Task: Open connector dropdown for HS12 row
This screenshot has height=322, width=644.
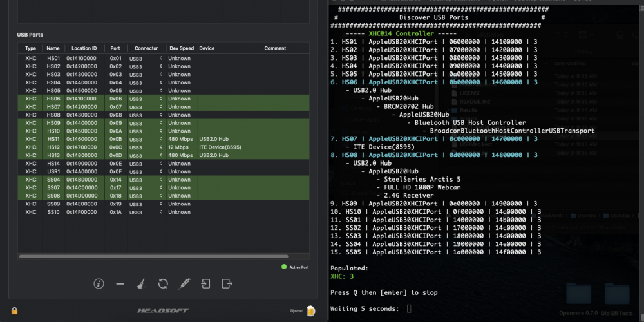Action: (146, 147)
